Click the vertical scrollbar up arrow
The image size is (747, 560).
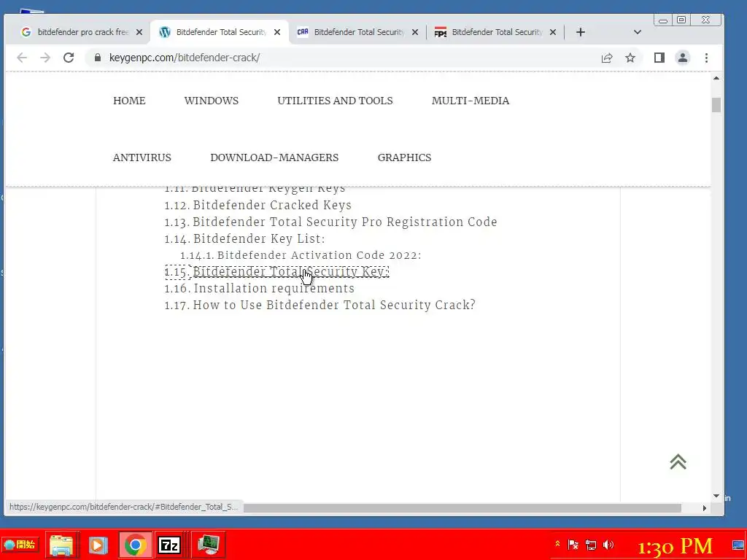click(x=716, y=78)
